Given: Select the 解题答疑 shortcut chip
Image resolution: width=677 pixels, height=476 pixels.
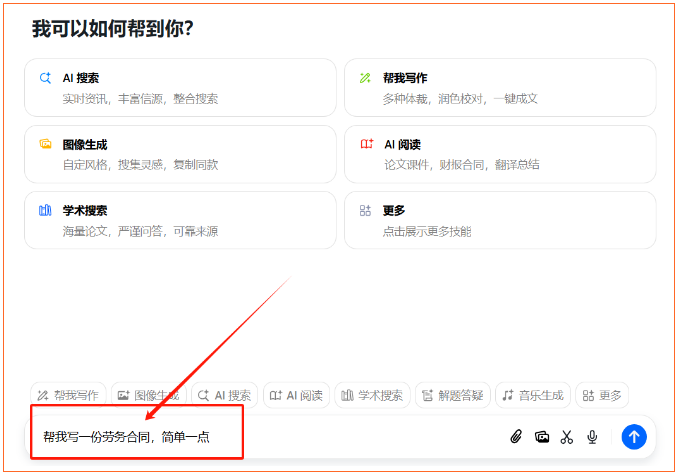Looking at the screenshot, I should tap(452, 395).
